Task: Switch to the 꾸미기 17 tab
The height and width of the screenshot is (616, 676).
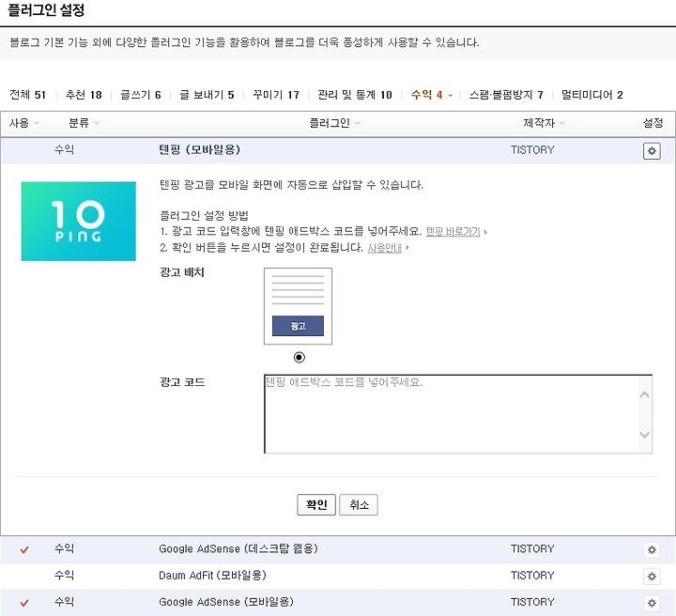Action: point(276,95)
